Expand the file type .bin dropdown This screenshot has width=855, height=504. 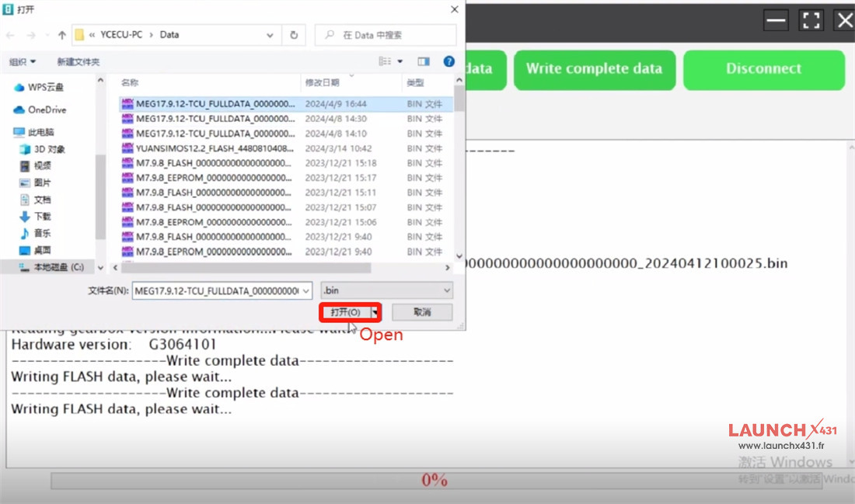pyautogui.click(x=386, y=290)
